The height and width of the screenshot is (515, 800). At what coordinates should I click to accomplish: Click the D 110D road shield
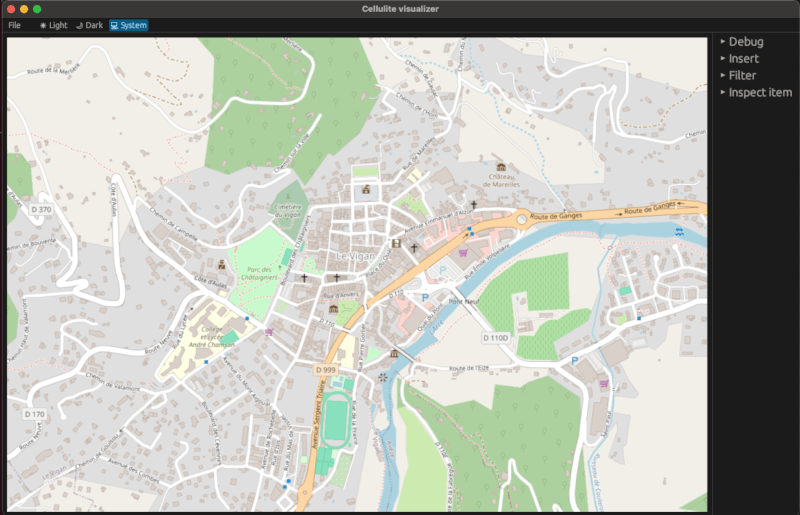click(x=497, y=338)
